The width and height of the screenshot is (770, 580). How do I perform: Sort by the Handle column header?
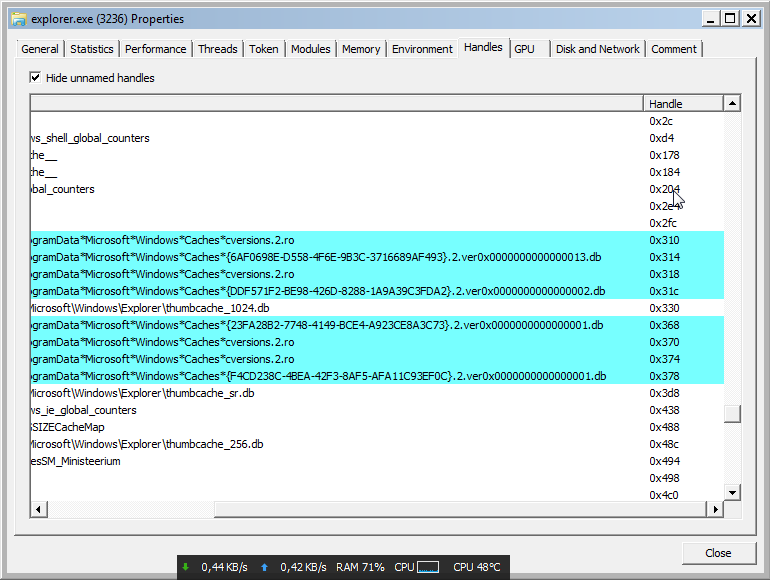pos(683,104)
